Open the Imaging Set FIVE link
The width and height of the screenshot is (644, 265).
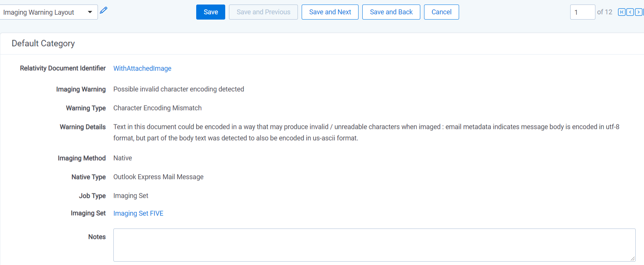tap(138, 213)
